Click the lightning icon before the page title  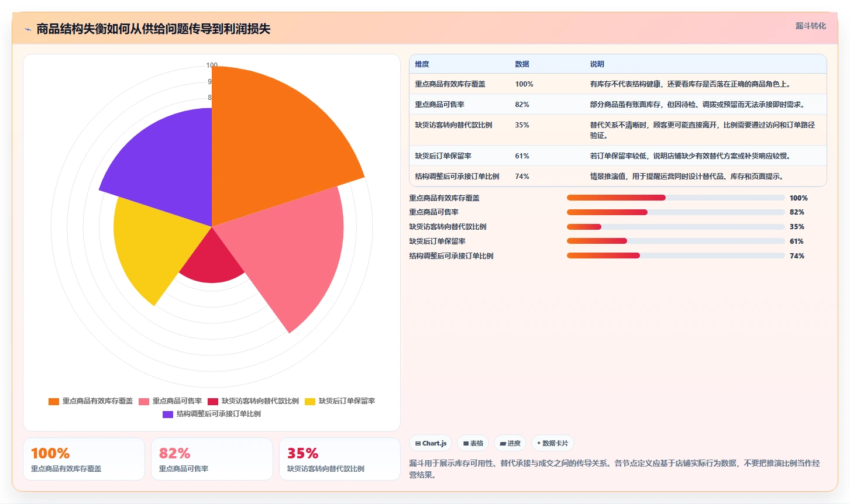pyautogui.click(x=27, y=29)
